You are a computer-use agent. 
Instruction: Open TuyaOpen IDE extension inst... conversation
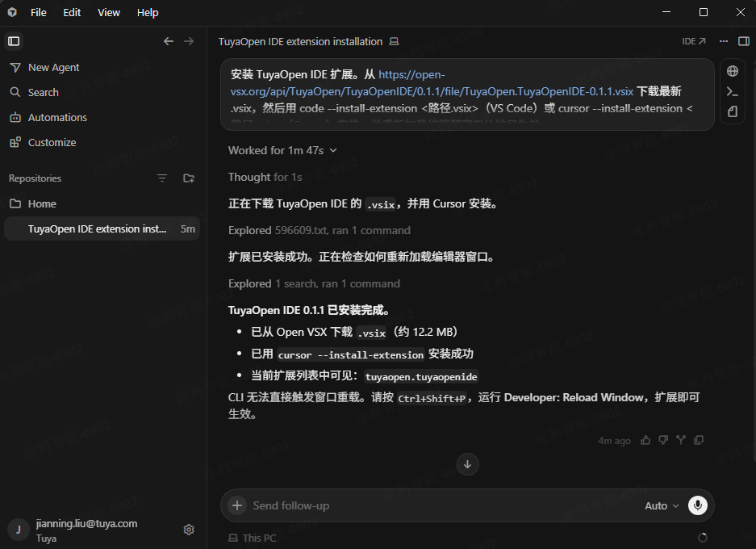102,228
